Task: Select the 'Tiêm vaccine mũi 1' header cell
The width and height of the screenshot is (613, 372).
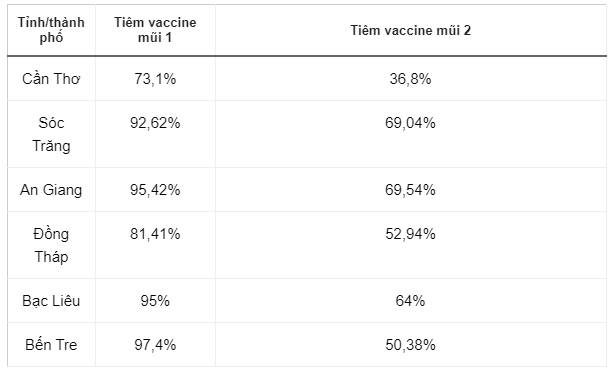Action: coord(155,30)
